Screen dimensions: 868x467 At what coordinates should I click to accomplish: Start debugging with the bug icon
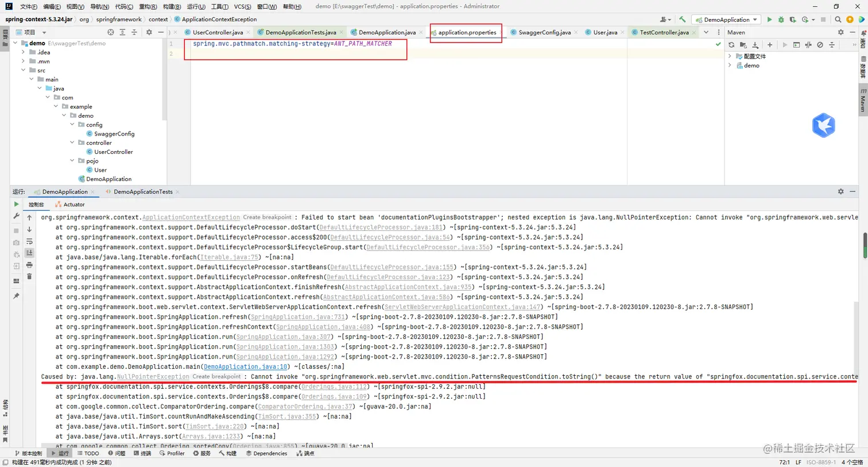pyautogui.click(x=781, y=20)
